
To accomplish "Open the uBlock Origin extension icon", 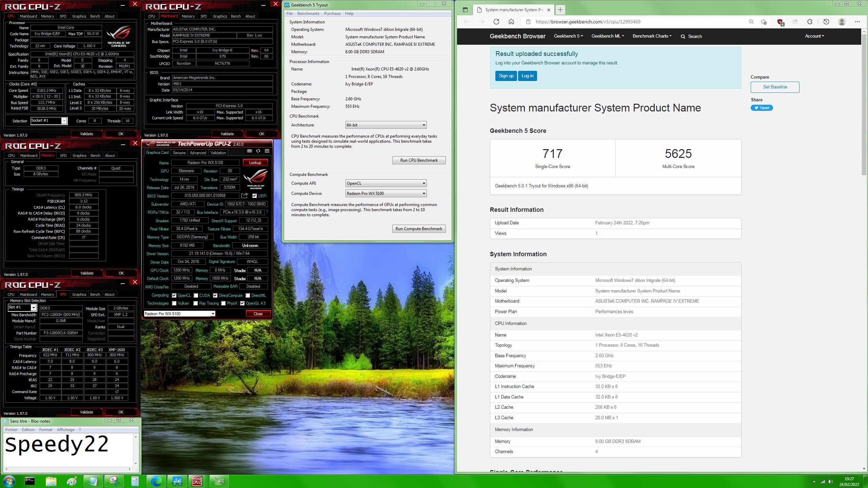I will pos(780,22).
